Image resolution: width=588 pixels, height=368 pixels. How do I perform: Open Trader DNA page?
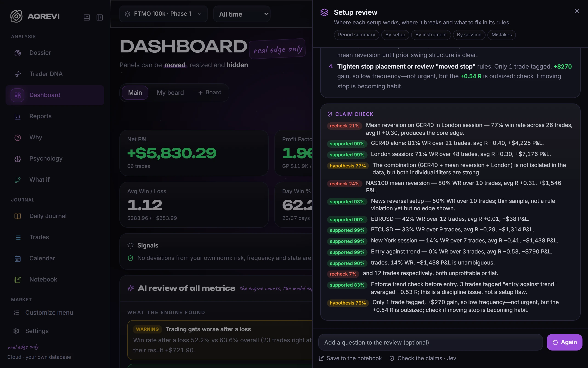click(55, 74)
